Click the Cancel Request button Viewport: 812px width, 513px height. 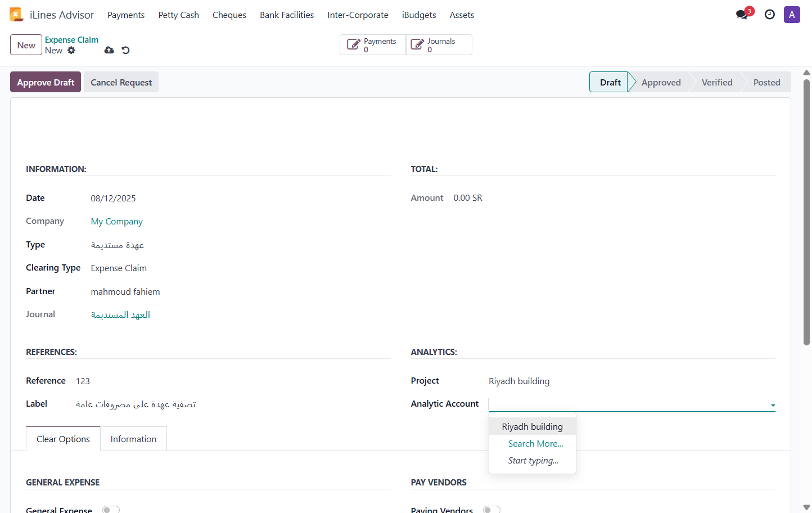pos(121,82)
